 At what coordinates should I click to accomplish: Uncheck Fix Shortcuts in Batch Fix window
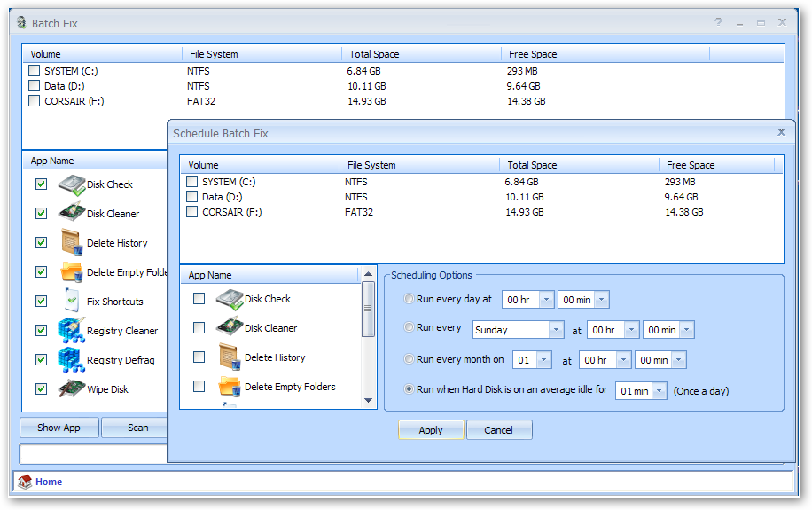[41, 302]
